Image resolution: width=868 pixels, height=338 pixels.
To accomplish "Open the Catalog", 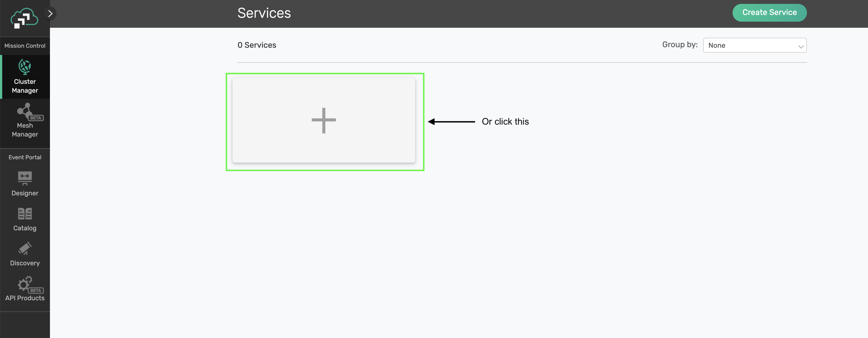I will (25, 219).
